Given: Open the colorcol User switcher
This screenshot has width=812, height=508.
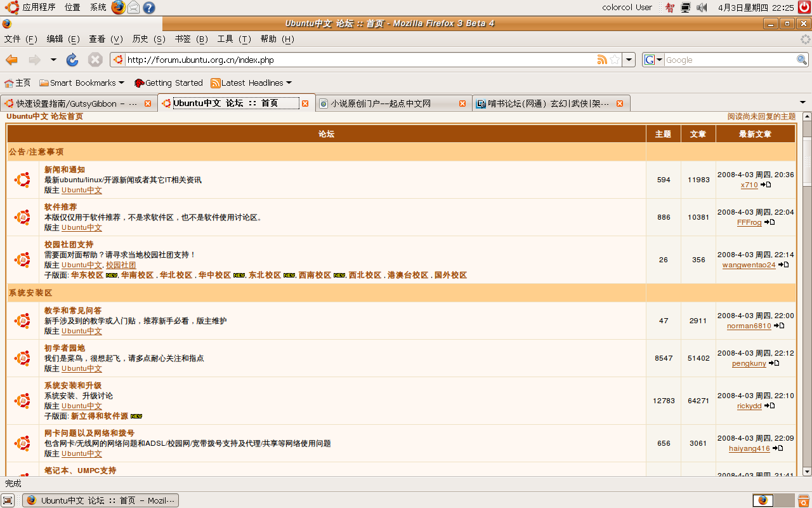Looking at the screenshot, I should coord(627,8).
